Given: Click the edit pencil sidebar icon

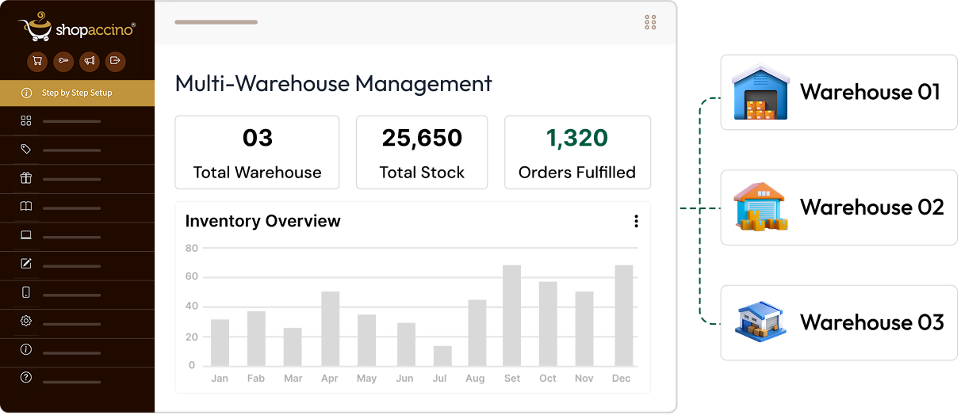Looking at the screenshot, I should pos(26,264).
